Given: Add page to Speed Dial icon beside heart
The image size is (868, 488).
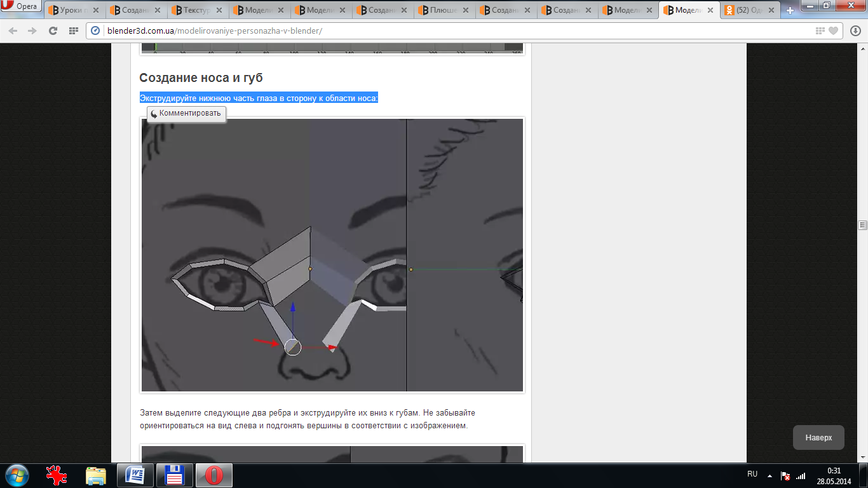Looking at the screenshot, I should 820,31.
